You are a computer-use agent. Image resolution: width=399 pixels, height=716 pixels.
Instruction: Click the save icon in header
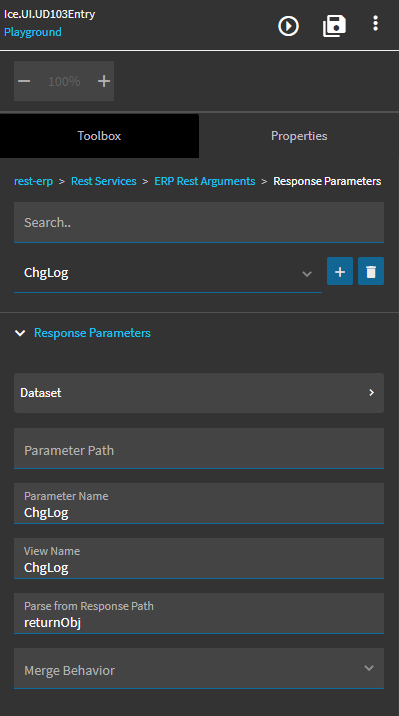[334, 26]
